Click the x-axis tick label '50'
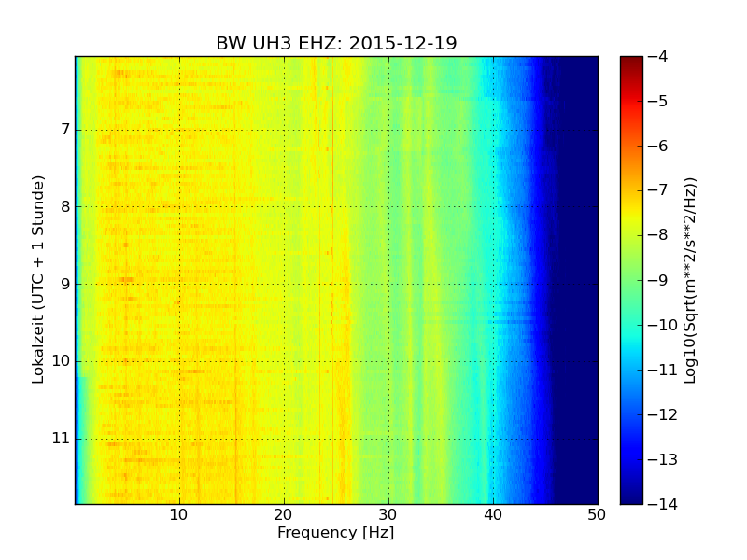The image size is (747, 560). (597, 515)
